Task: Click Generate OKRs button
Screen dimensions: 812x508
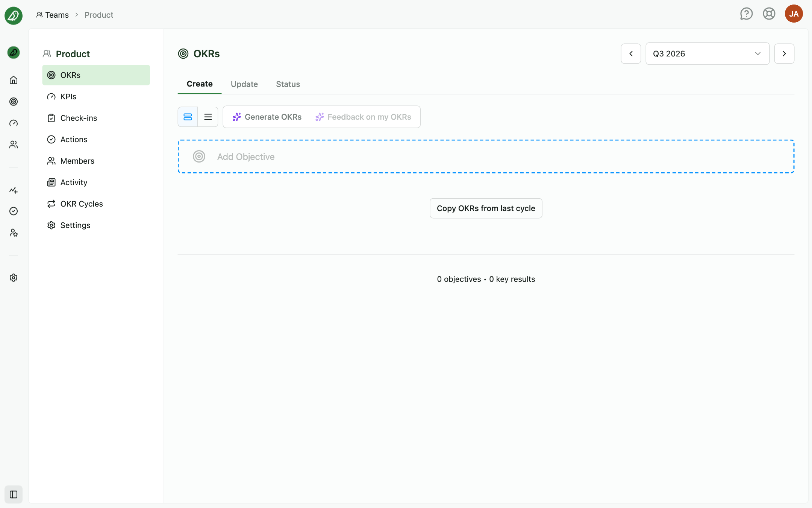Action: point(267,117)
